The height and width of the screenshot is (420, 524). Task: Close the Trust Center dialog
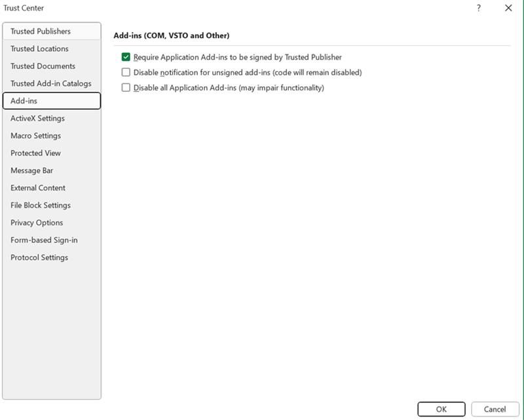pyautogui.click(x=508, y=8)
